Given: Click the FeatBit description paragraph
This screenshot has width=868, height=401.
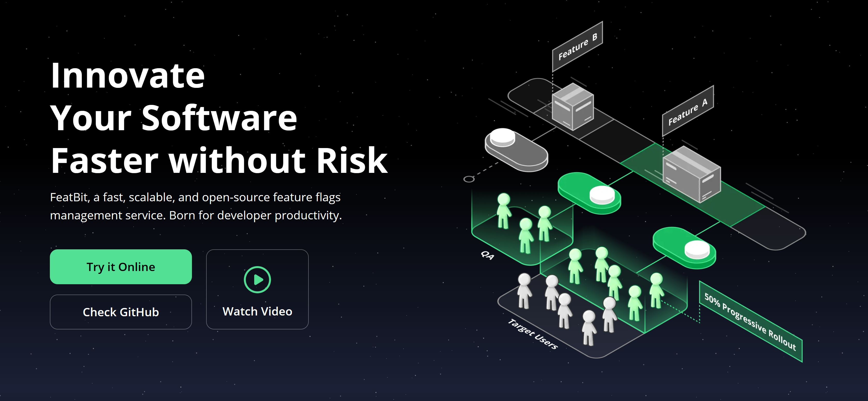Looking at the screenshot, I should click(x=196, y=206).
